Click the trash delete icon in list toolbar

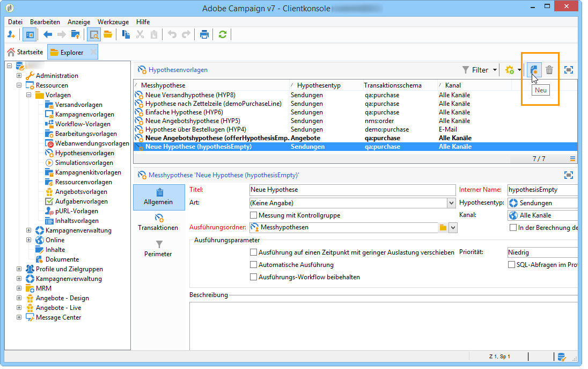(549, 70)
